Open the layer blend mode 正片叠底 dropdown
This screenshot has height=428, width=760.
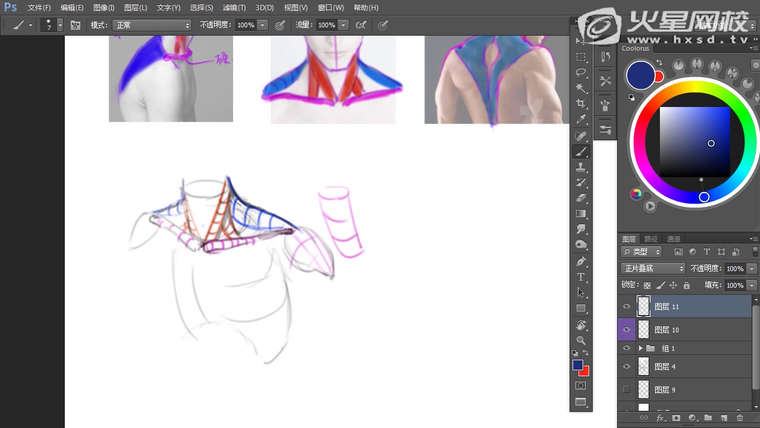652,268
